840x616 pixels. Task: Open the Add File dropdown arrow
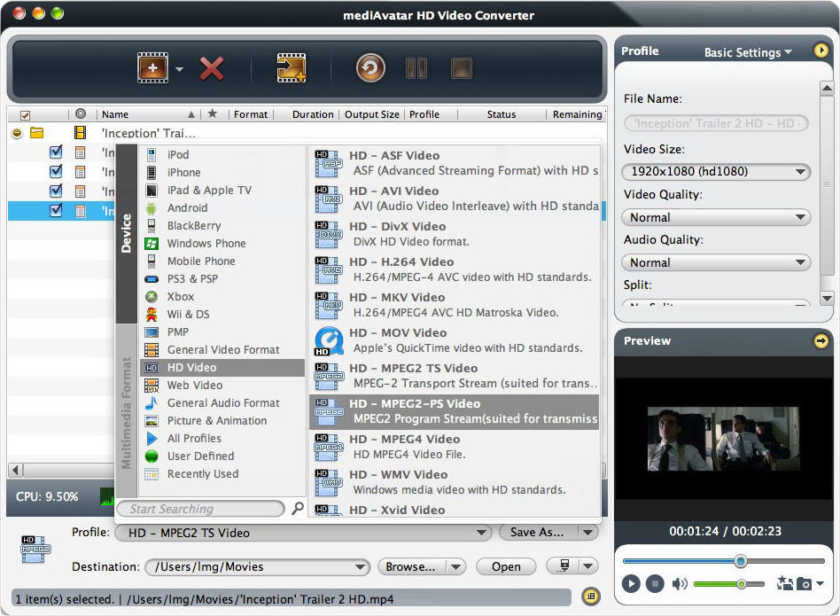(180, 69)
